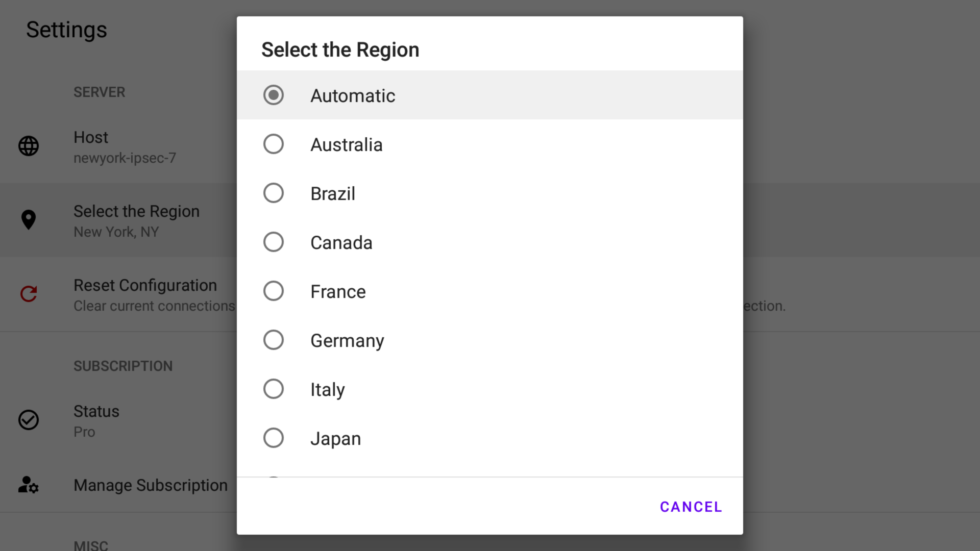Select the Canada radio button

click(274, 242)
